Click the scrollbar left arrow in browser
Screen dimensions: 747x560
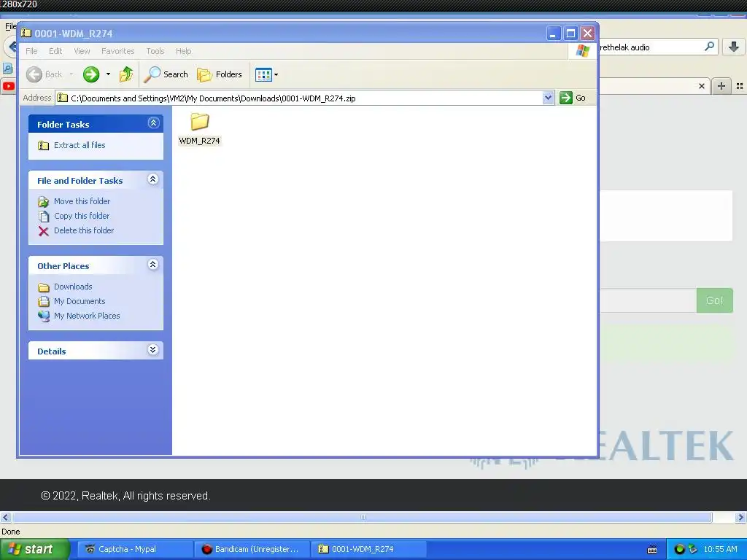point(5,518)
